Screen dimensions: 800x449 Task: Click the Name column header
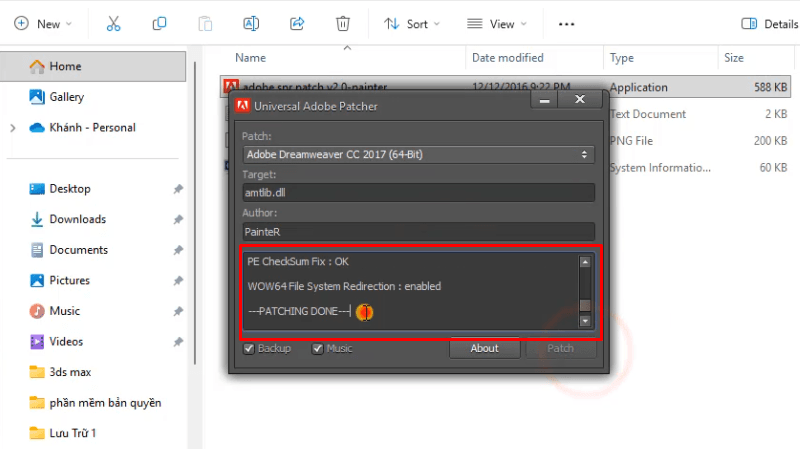coord(250,58)
